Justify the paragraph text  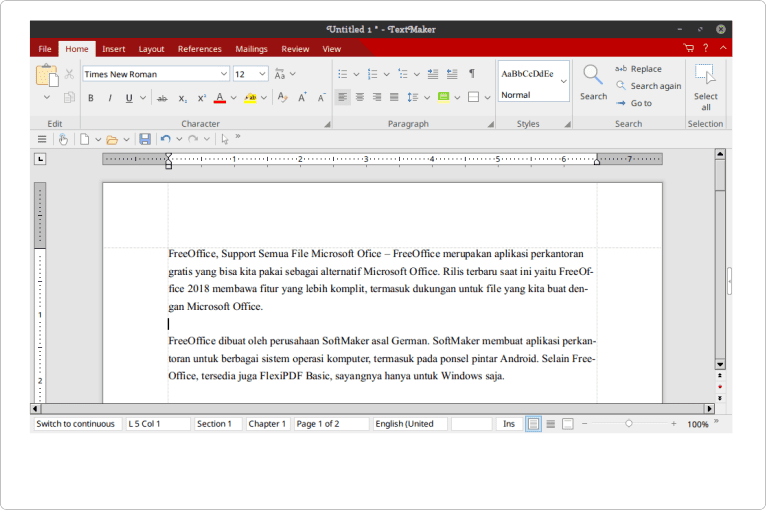[x=394, y=97]
